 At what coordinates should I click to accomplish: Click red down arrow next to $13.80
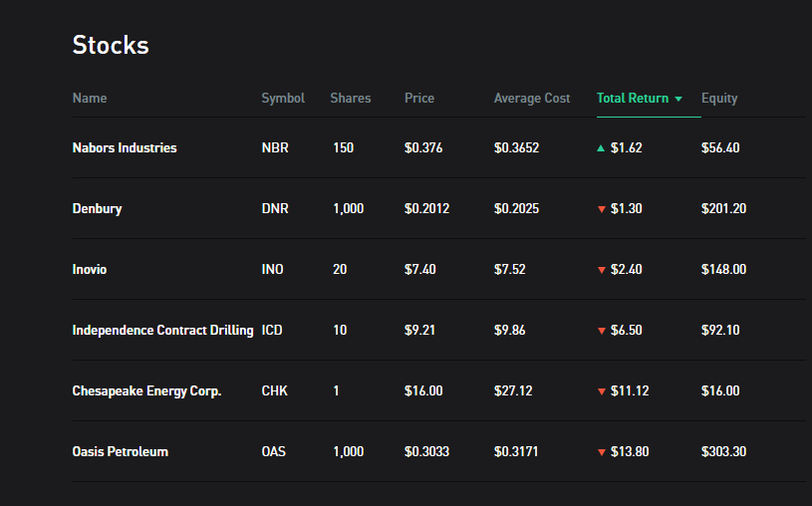[601, 452]
